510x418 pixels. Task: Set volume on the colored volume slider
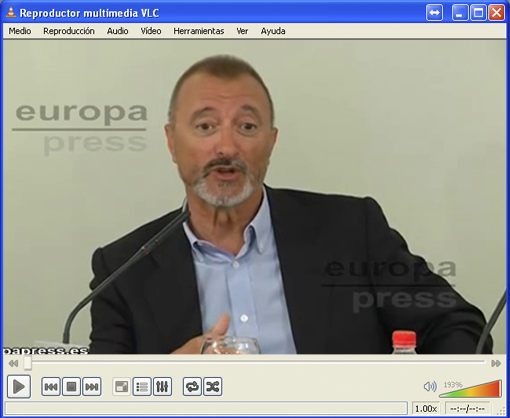470,388
